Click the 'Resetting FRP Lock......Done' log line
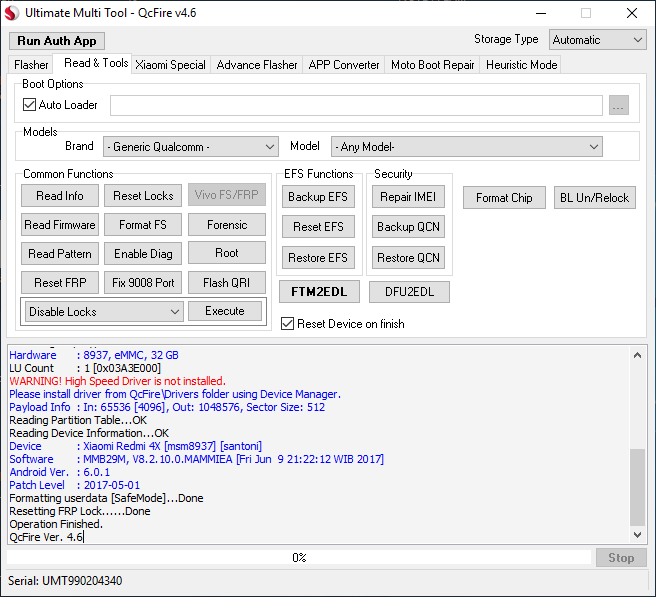Image resolution: width=656 pixels, height=597 pixels. pyautogui.click(x=79, y=511)
